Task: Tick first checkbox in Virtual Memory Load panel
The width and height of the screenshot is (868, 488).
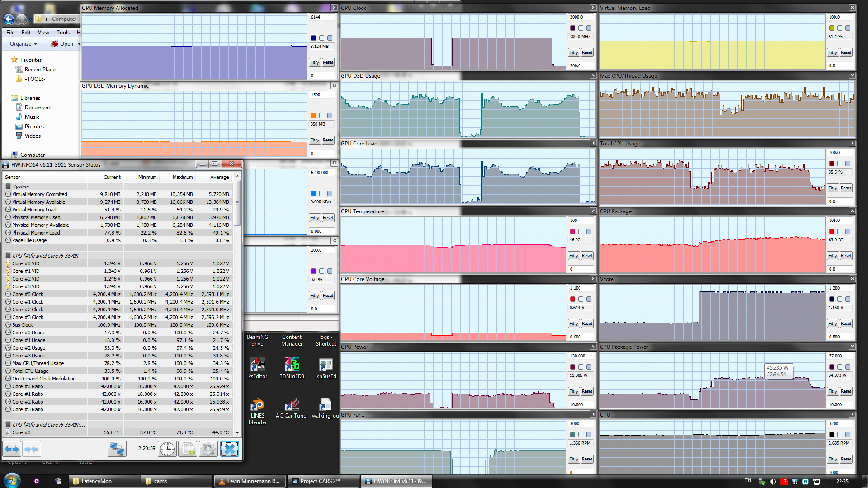Action: click(840, 28)
